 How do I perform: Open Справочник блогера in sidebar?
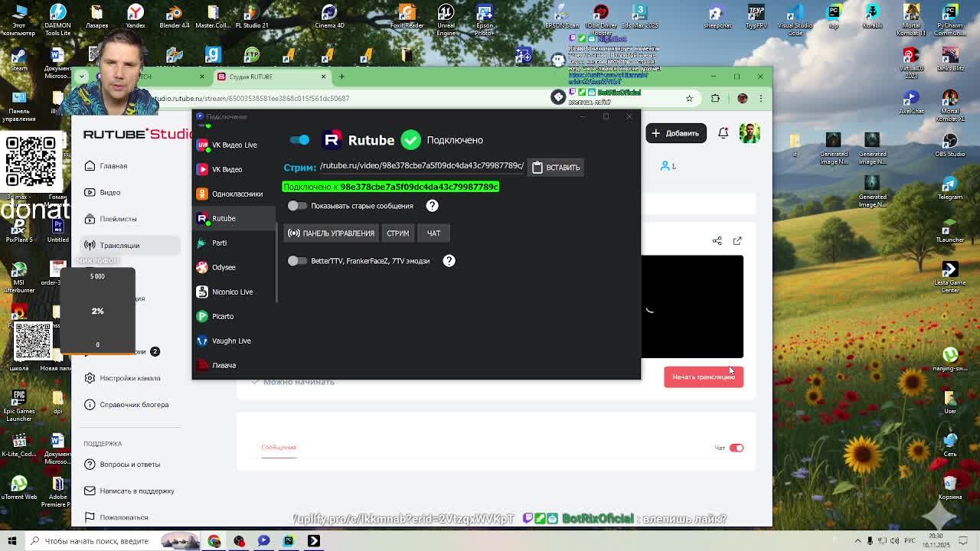[134, 405]
